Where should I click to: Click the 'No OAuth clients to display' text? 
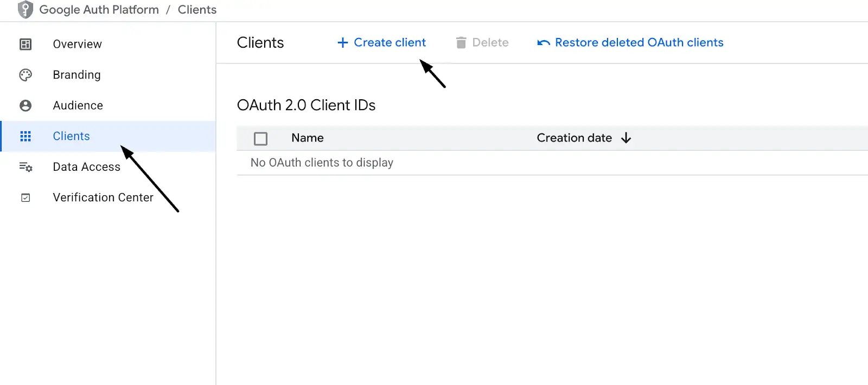click(x=322, y=163)
